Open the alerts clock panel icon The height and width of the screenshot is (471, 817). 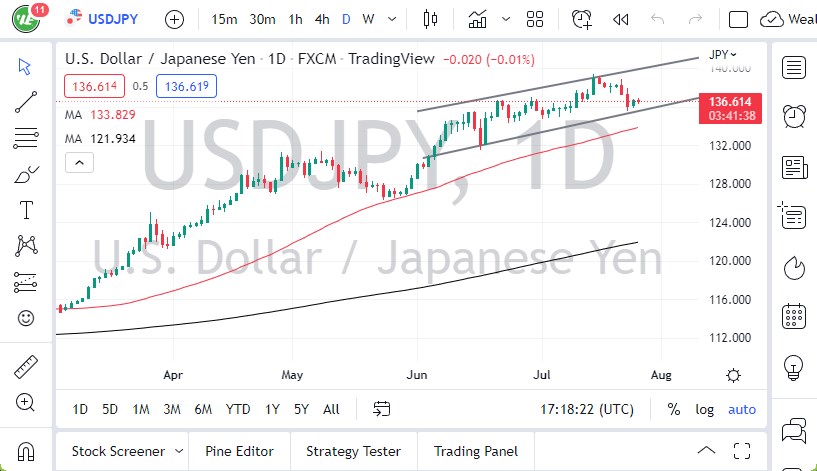[795, 114]
